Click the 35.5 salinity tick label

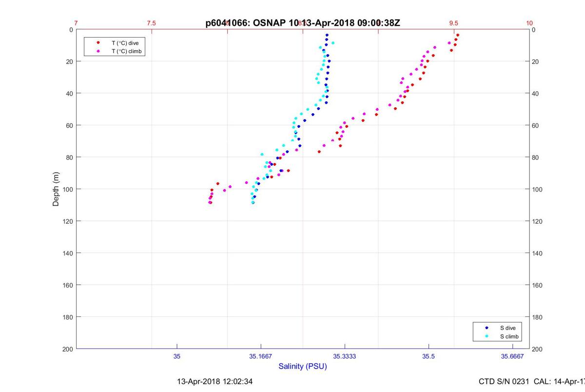429,356
